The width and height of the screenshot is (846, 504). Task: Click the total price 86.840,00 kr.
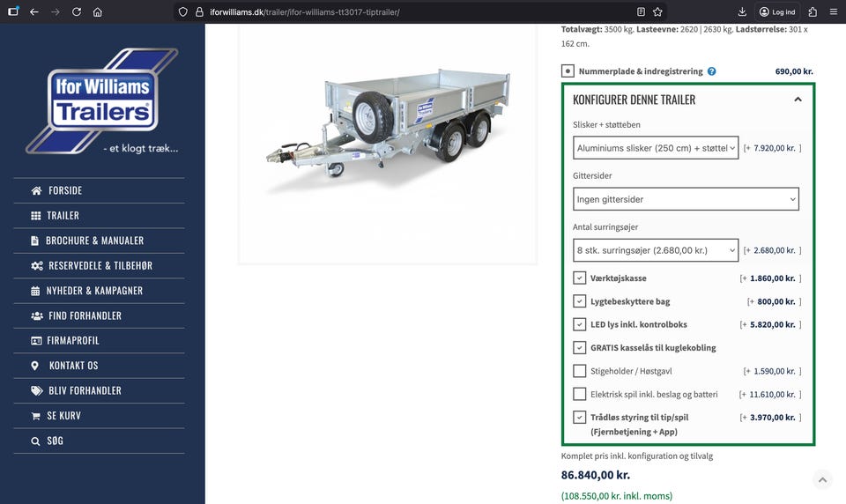click(x=595, y=475)
